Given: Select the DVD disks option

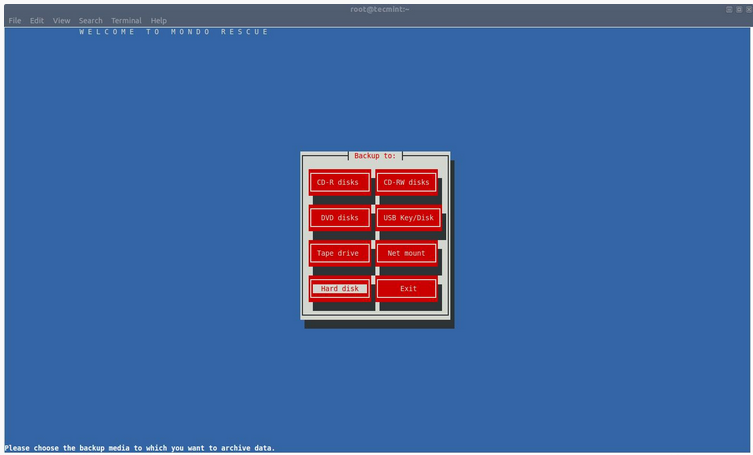Looking at the screenshot, I should [340, 218].
